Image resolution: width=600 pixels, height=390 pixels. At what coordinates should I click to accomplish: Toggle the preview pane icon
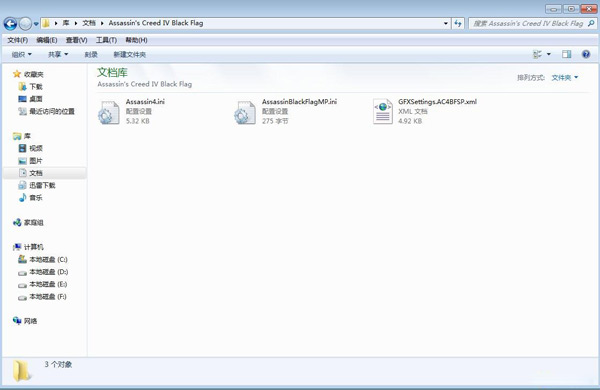coord(567,54)
